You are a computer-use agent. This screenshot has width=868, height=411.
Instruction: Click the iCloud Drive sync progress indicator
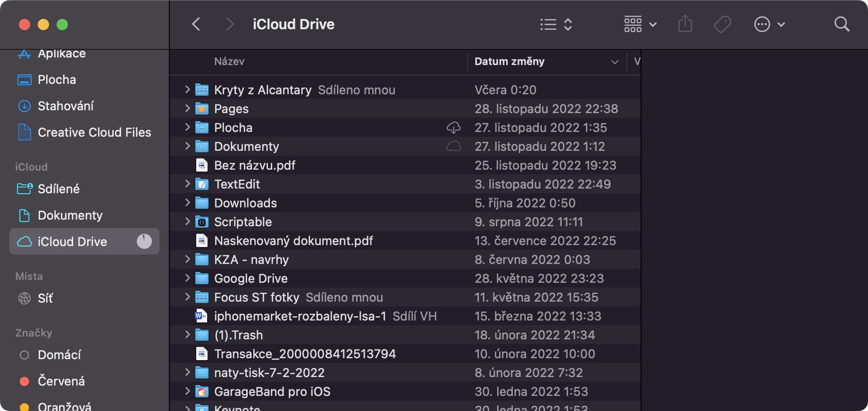tap(144, 241)
